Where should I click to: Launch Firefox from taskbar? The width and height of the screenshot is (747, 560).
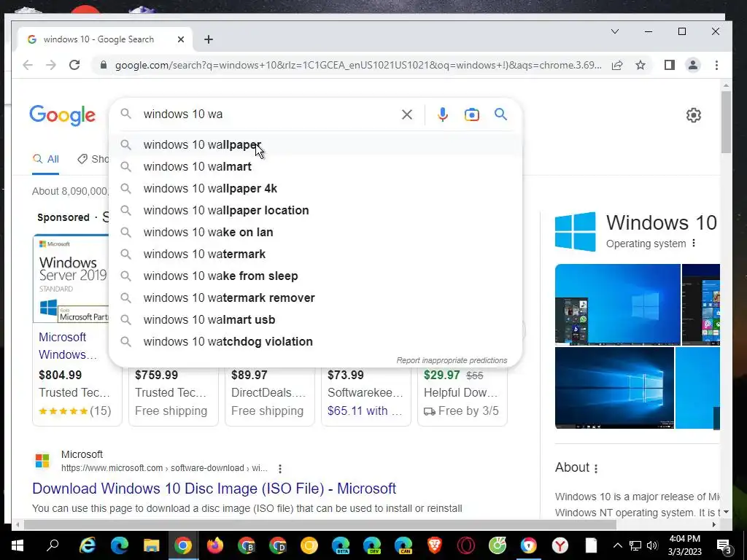[x=215, y=545]
